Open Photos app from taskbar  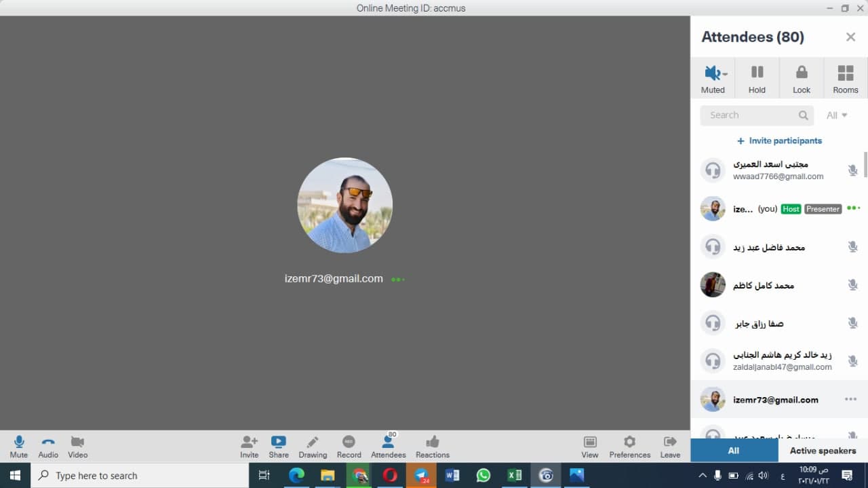click(577, 475)
